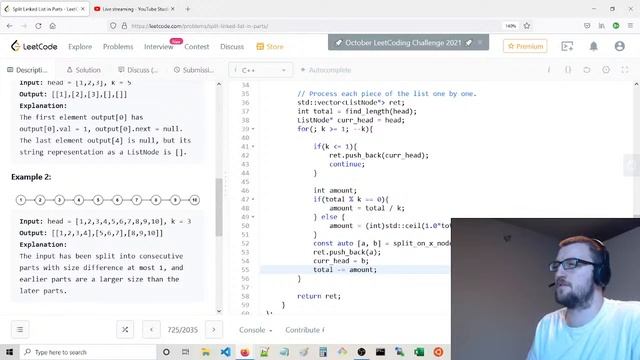Image resolution: width=640 pixels, height=360 pixels.
Task: Open the Windows Start menu
Action: click(x=9, y=352)
